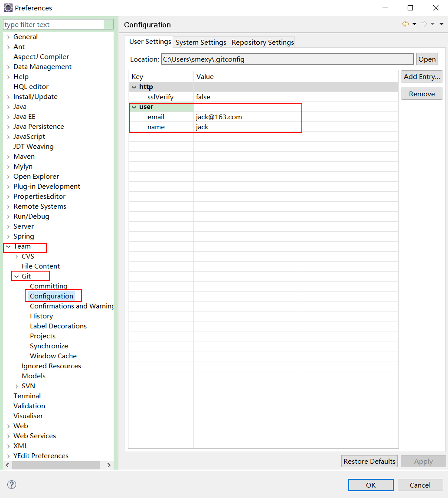This screenshot has width=448, height=498.
Task: Open the preferences view menu triangle
Action: 441,24
